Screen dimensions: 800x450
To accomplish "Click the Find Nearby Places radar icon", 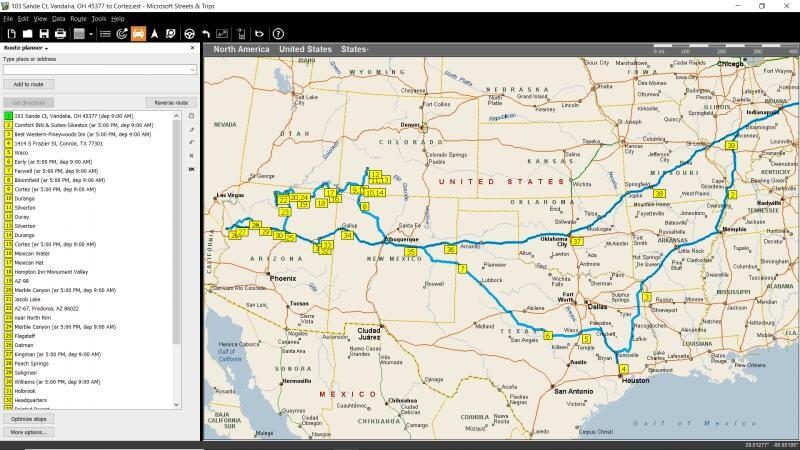I will tap(121, 34).
